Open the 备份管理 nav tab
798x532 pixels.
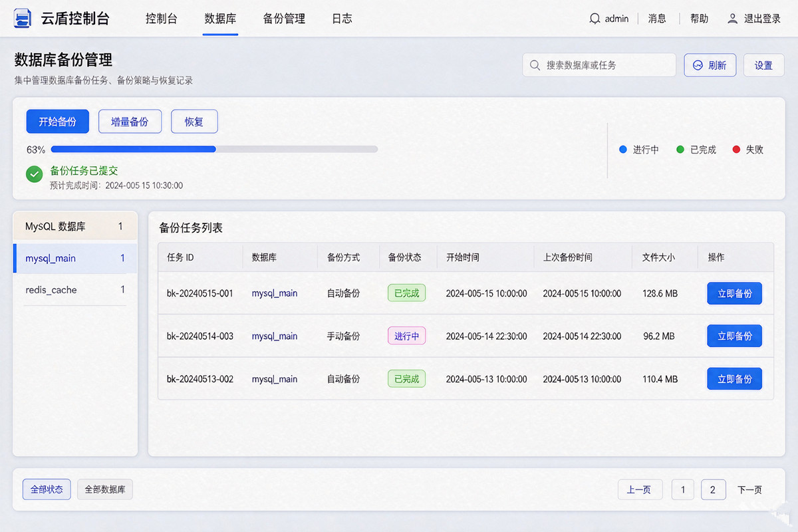pos(284,19)
